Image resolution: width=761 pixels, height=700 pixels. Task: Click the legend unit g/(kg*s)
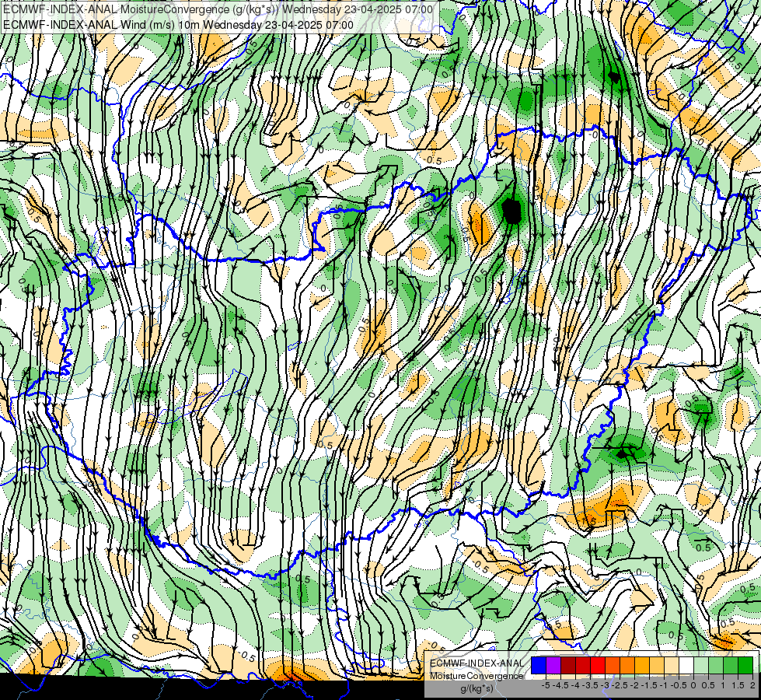(x=476, y=688)
